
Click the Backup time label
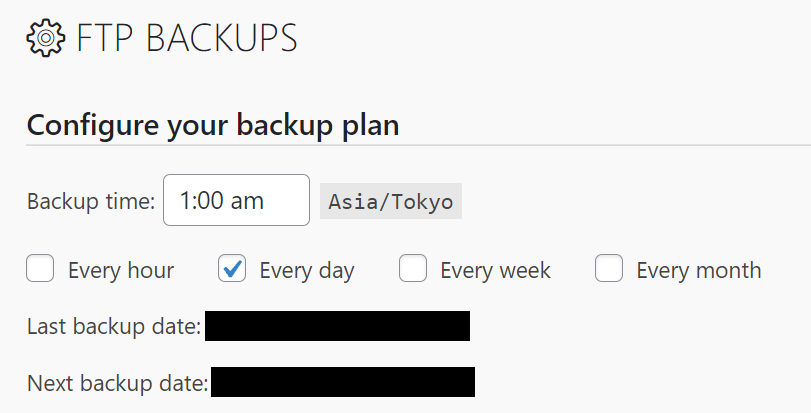click(x=91, y=201)
